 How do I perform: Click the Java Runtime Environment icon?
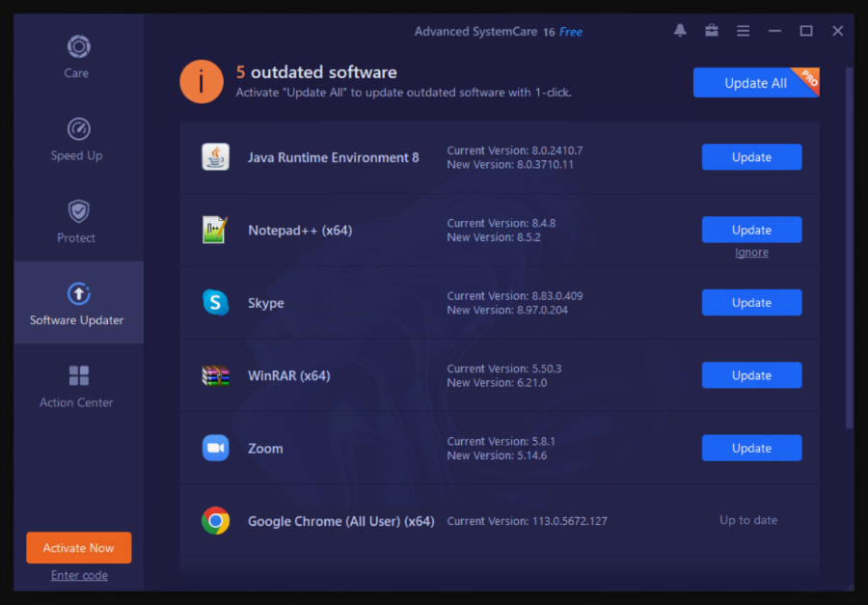coord(215,157)
